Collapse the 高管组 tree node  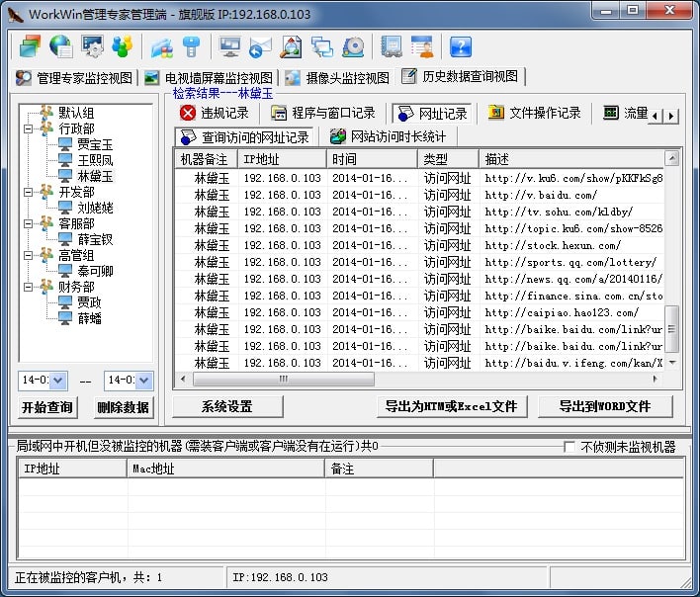coord(28,255)
